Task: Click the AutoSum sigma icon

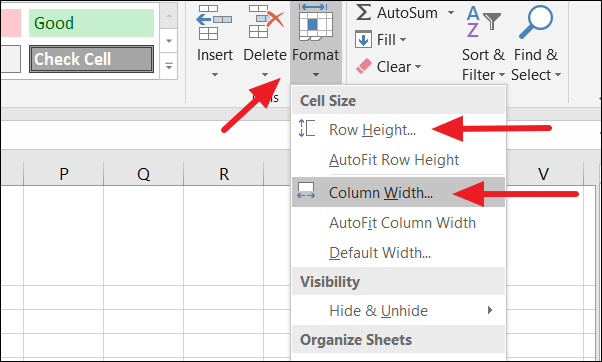Action: click(363, 12)
